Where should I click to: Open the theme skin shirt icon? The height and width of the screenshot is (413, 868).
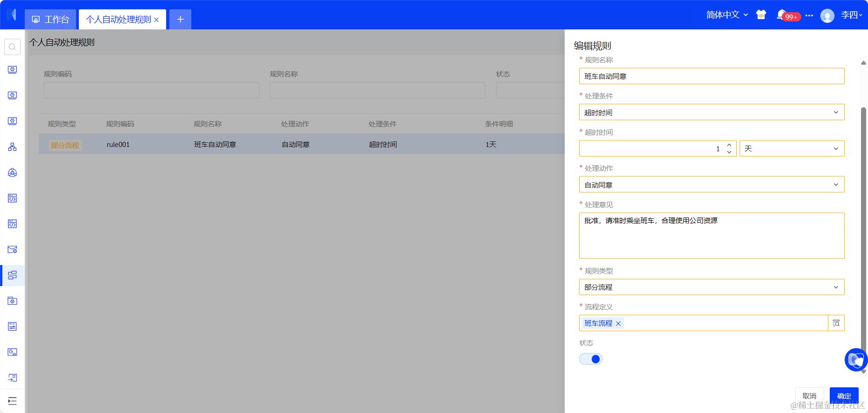761,15
